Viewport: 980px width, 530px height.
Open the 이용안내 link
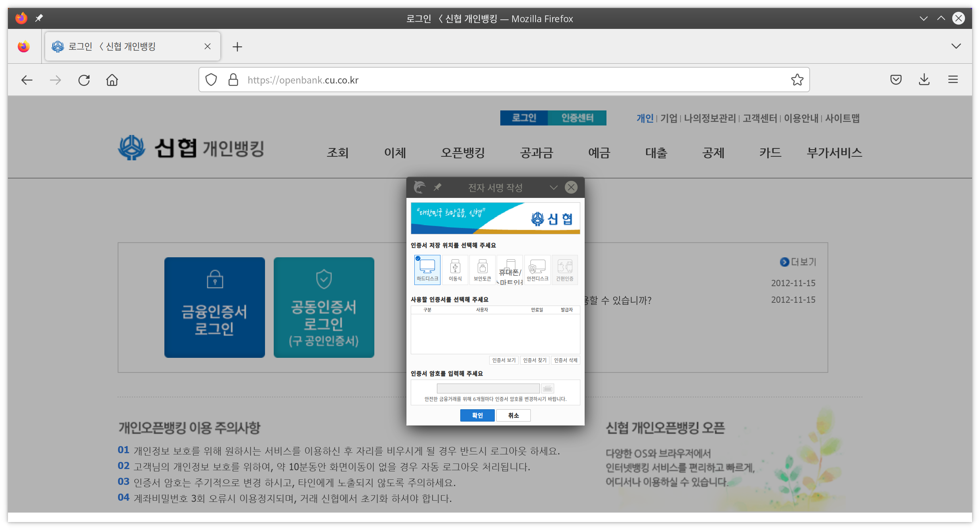pos(801,118)
